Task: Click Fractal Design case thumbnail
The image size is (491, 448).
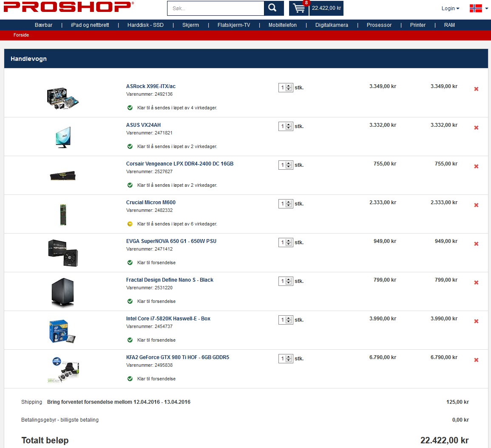Action: tap(62, 292)
